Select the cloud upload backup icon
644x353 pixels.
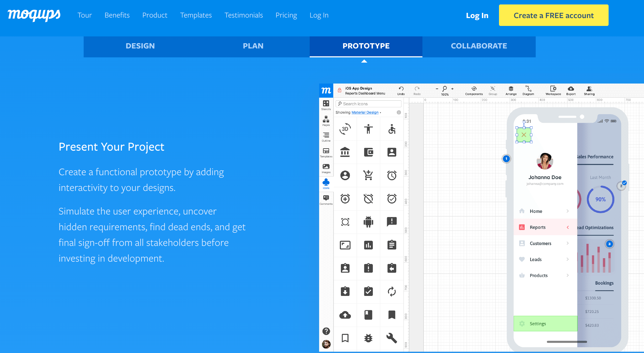click(x=345, y=315)
